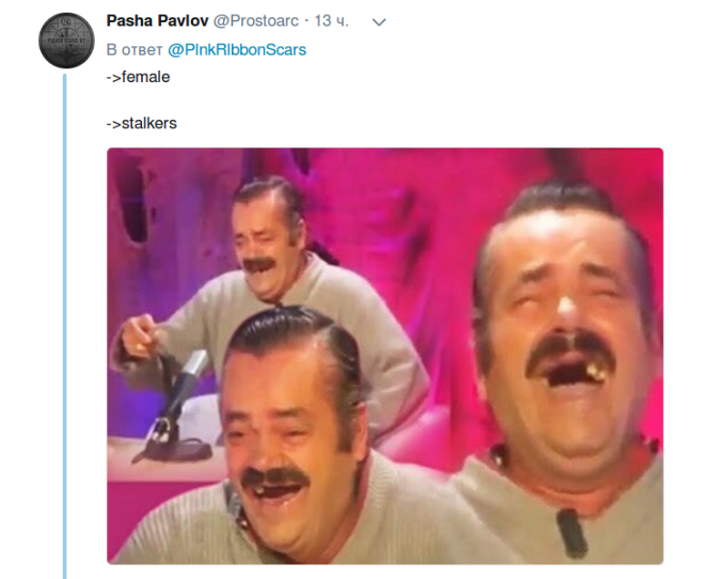Select the "->female" tweet text line
The image size is (728, 579).
pos(138,76)
